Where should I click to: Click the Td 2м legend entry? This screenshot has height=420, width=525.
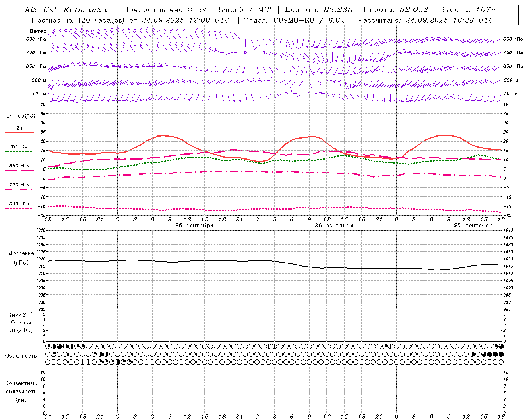[x=19, y=147]
